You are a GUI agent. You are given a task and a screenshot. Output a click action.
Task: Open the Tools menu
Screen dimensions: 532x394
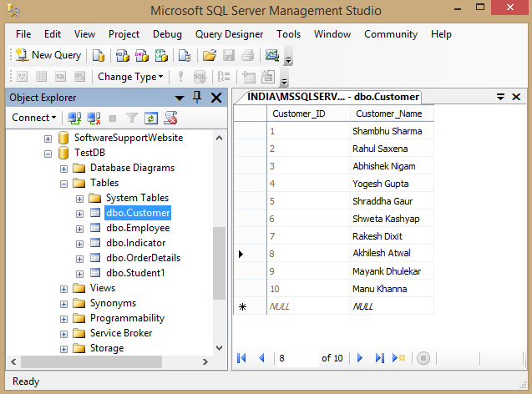pyautogui.click(x=288, y=34)
